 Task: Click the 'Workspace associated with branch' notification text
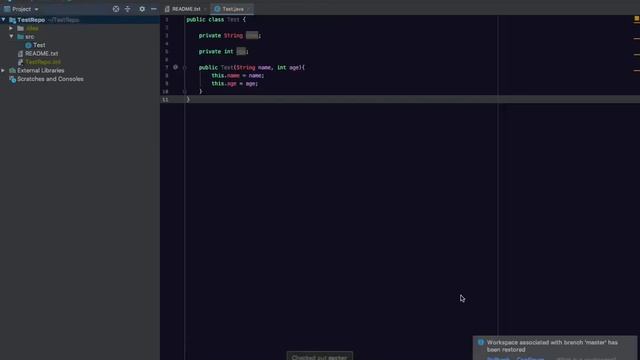pyautogui.click(x=552, y=346)
